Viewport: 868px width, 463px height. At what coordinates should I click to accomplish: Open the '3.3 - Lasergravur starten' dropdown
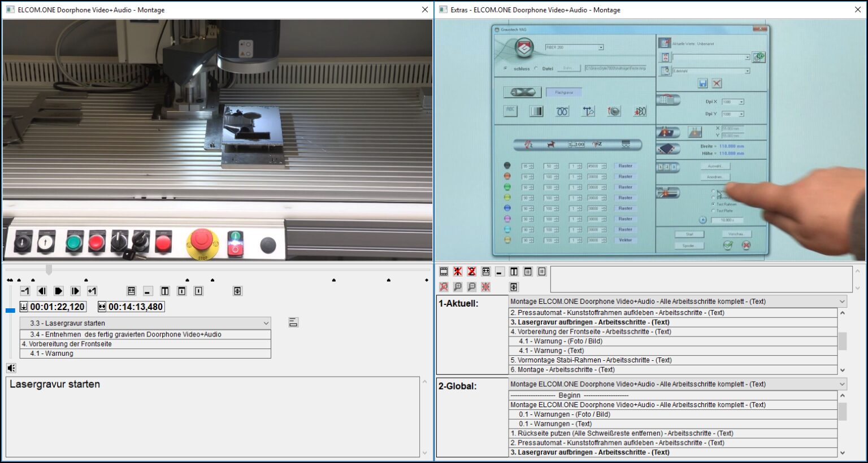pyautogui.click(x=266, y=323)
